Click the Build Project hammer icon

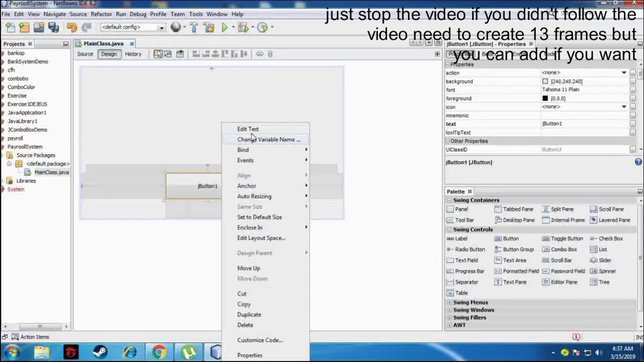click(194, 28)
